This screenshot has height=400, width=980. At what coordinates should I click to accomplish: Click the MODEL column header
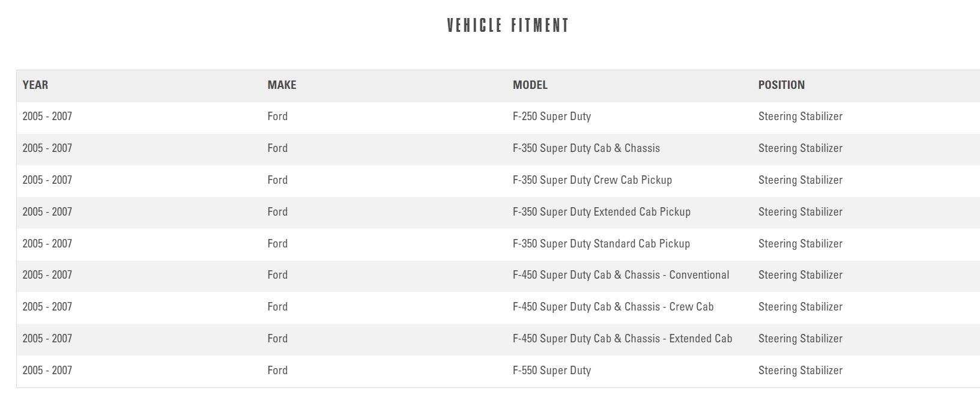pos(530,85)
